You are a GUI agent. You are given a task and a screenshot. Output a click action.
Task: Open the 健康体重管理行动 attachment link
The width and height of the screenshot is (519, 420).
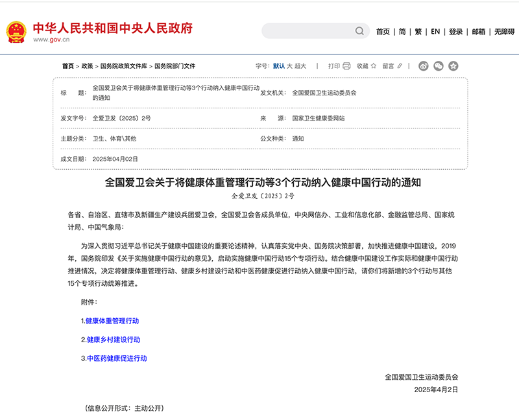pyautogui.click(x=112, y=321)
